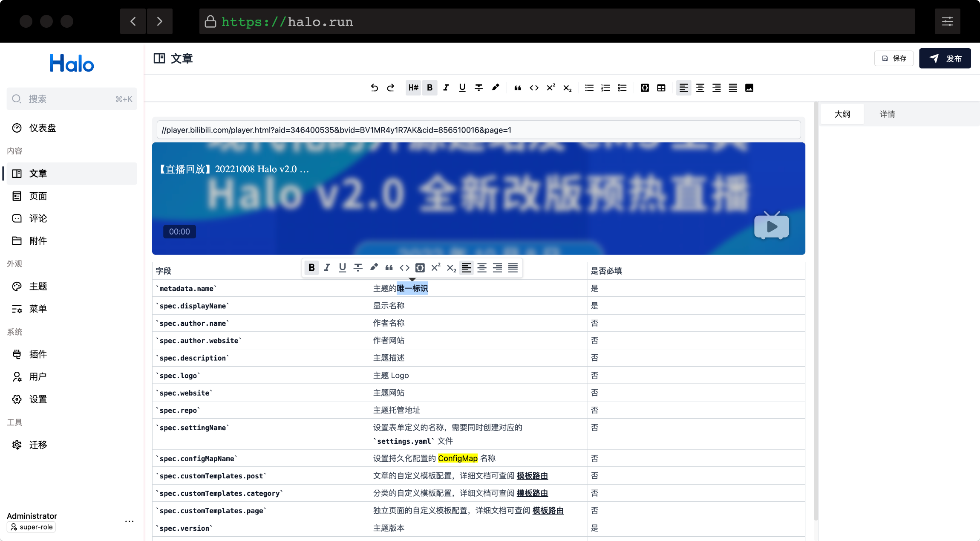Toggle bold formatting in the editor toolbar

click(x=430, y=88)
